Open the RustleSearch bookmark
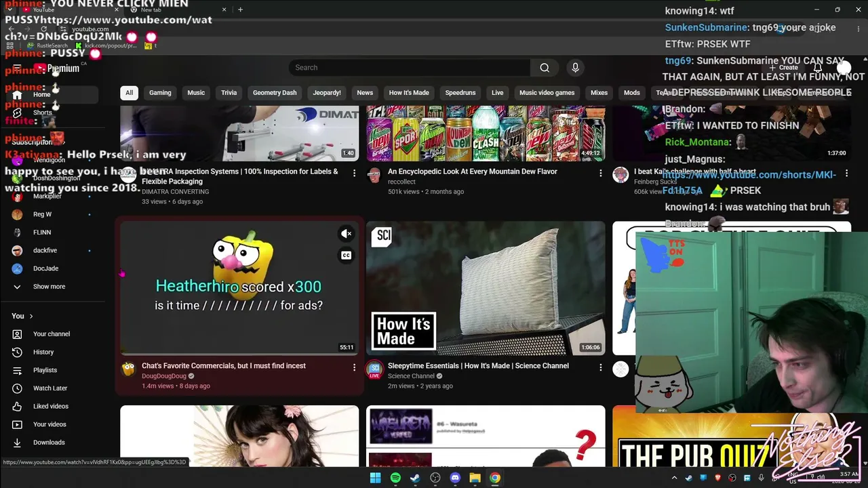Viewport: 868px width, 488px height. pyautogui.click(x=47, y=45)
